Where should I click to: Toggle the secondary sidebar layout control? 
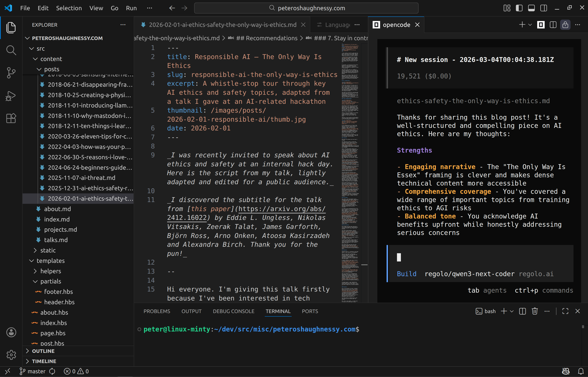544,8
